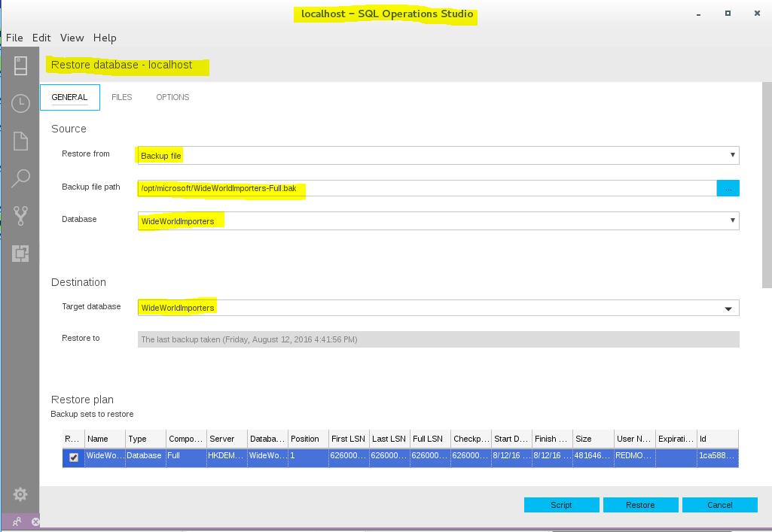Expand the source Database dropdown
772x532 pixels.
tap(733, 220)
